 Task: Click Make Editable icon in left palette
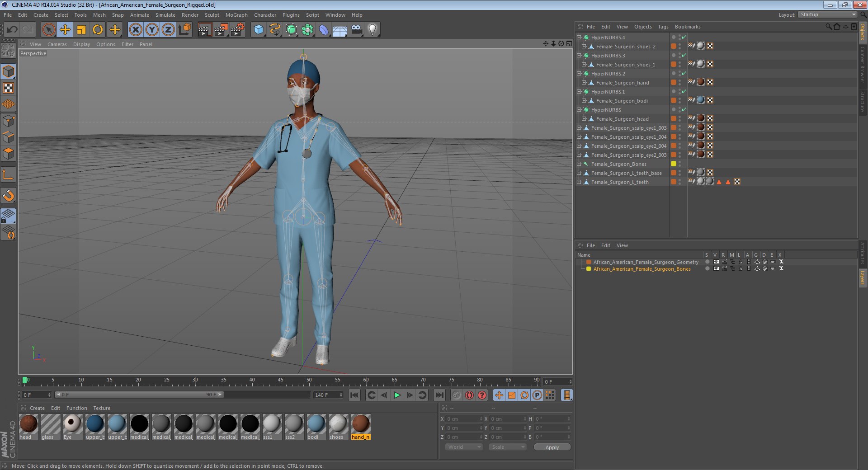pyautogui.click(x=8, y=51)
